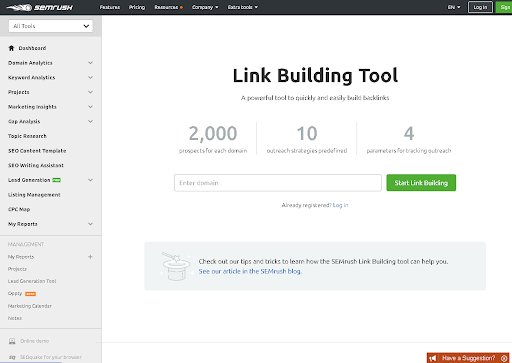
Task: Click the megaphone icon on suggestion bar
Action: pyautogui.click(x=433, y=358)
